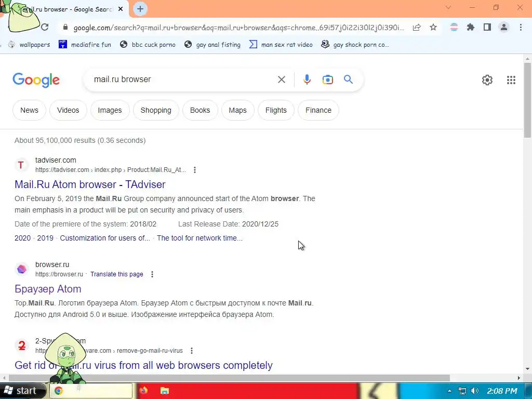Open the Chrome extensions puzzle menu

[x=470, y=27]
